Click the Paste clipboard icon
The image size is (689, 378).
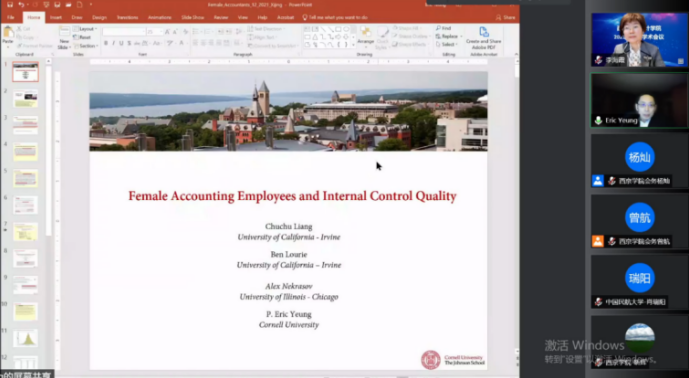[8, 35]
